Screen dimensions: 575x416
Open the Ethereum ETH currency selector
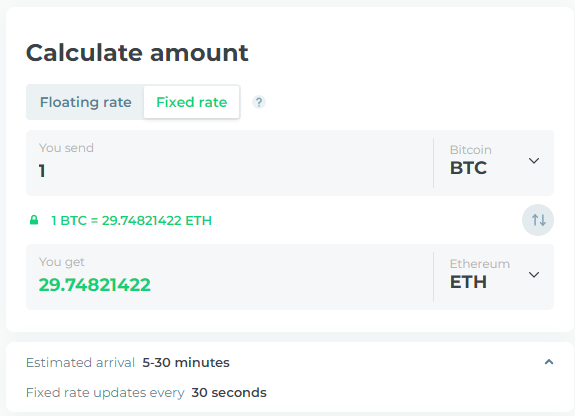494,277
